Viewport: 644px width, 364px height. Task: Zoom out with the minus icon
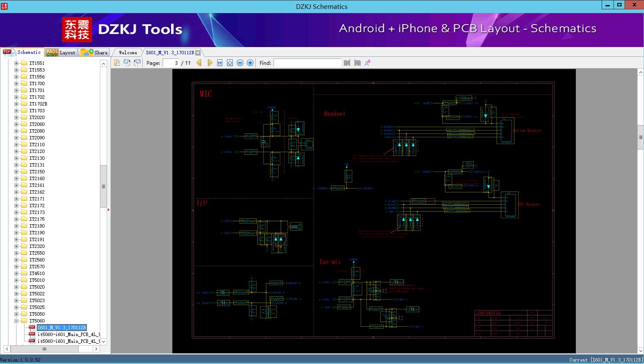(240, 63)
